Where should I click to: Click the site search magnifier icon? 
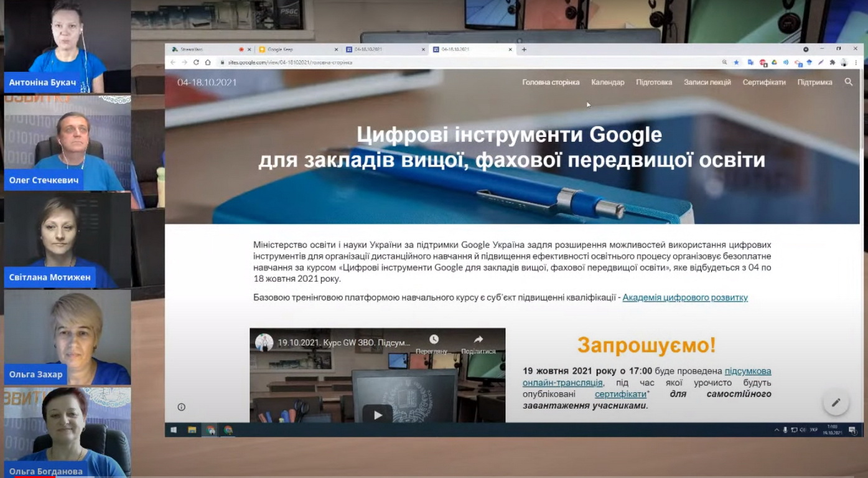(x=848, y=82)
